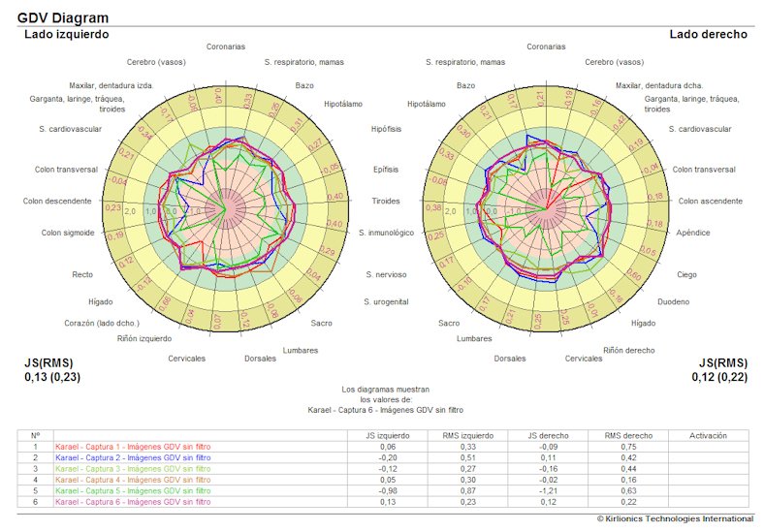Open Karael Captura 4 row
The height and width of the screenshot is (532, 764).
pos(133,479)
